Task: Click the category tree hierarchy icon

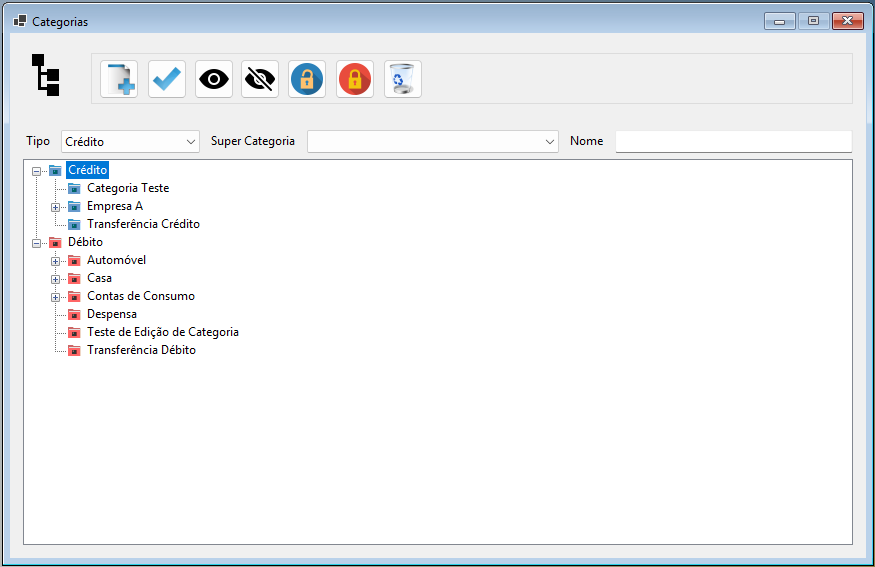Action: pos(46,75)
